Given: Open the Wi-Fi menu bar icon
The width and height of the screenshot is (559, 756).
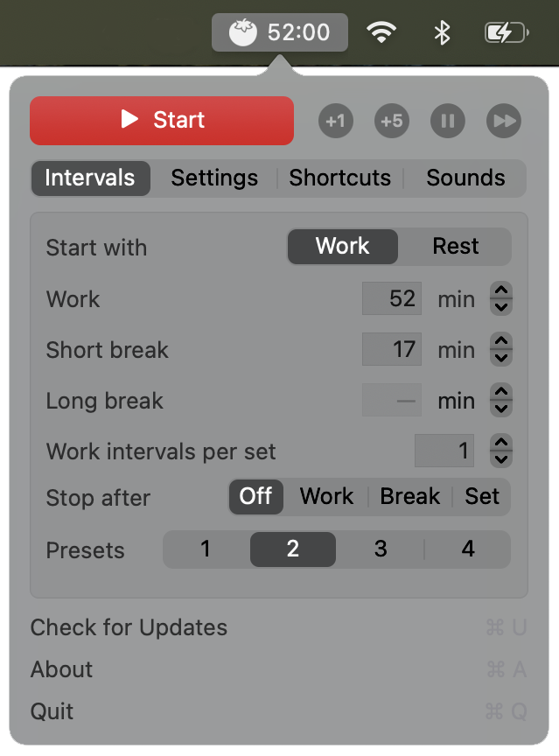Looking at the screenshot, I should point(381,33).
